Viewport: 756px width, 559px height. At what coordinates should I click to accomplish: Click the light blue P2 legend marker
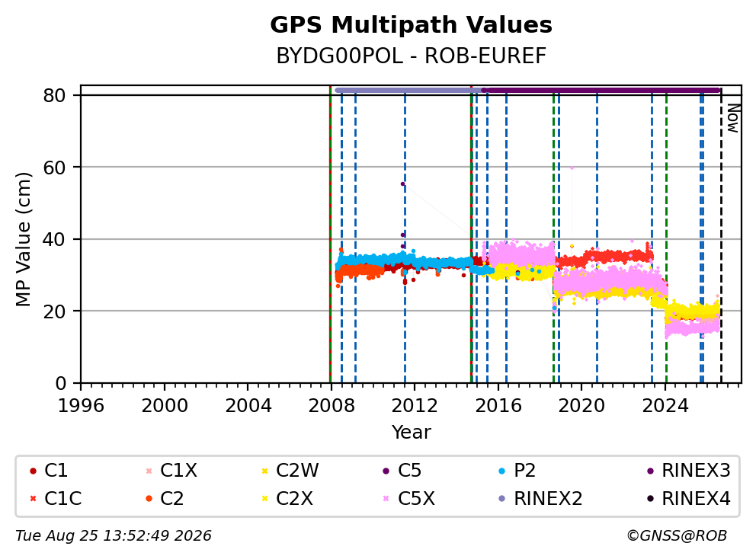point(502,471)
